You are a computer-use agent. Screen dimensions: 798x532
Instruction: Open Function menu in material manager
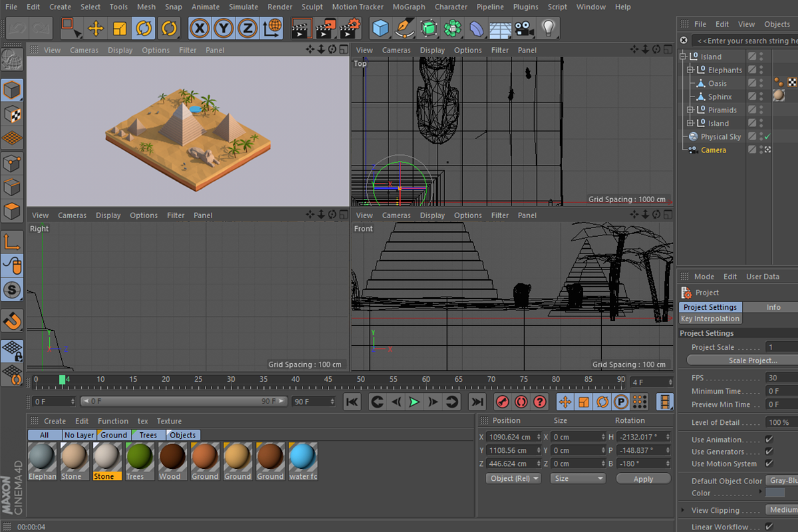pyautogui.click(x=113, y=421)
